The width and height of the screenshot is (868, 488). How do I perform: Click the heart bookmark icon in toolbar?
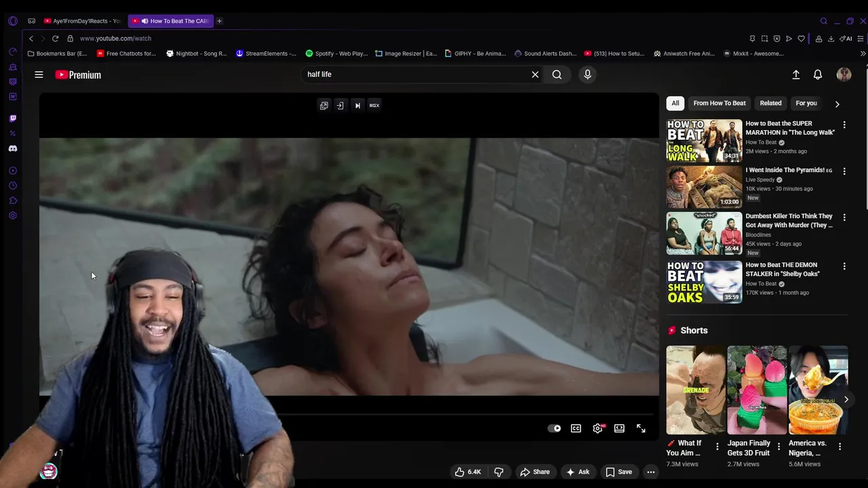click(x=801, y=39)
